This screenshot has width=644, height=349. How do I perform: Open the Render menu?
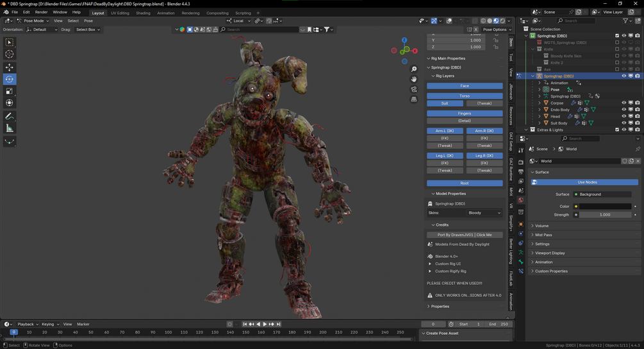tap(41, 12)
